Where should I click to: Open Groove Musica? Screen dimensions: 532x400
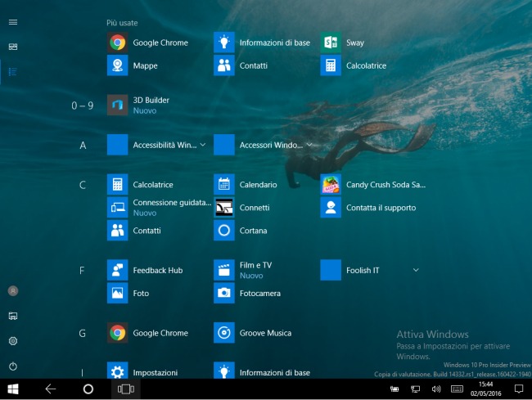[x=253, y=333]
